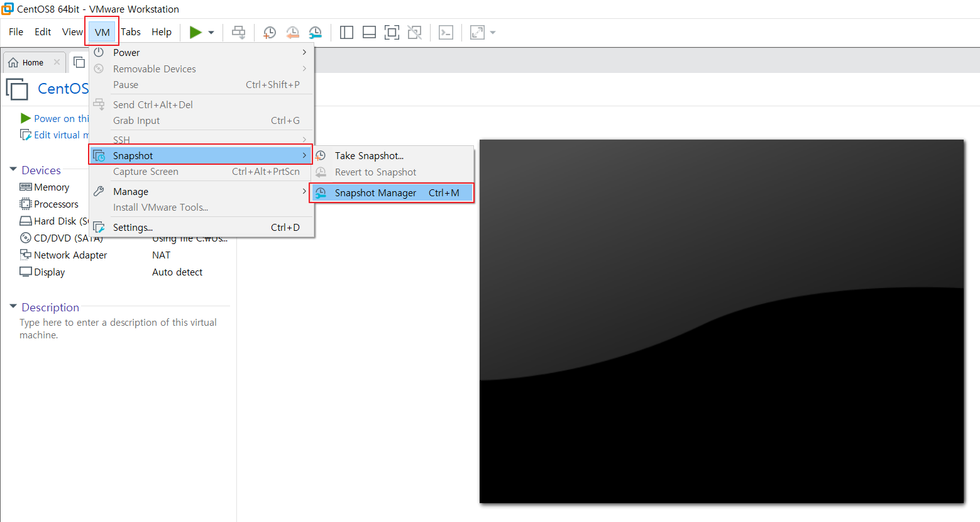The height and width of the screenshot is (522, 980).
Task: Click the home icon on the Home tab
Action: [13, 63]
